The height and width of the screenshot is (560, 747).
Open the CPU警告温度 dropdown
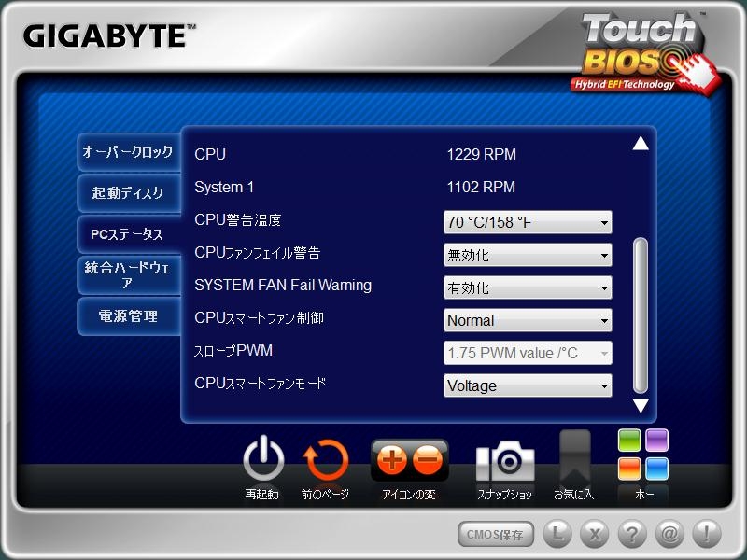pyautogui.click(x=528, y=222)
